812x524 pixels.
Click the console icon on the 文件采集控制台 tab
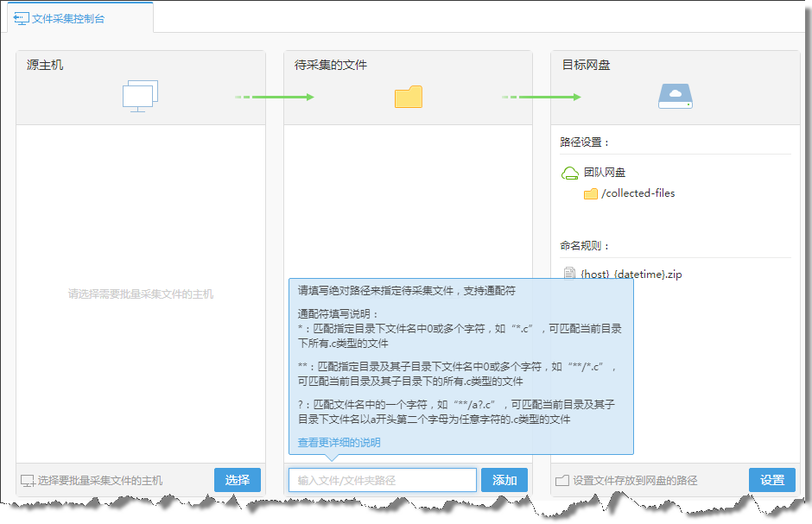[x=21, y=18]
